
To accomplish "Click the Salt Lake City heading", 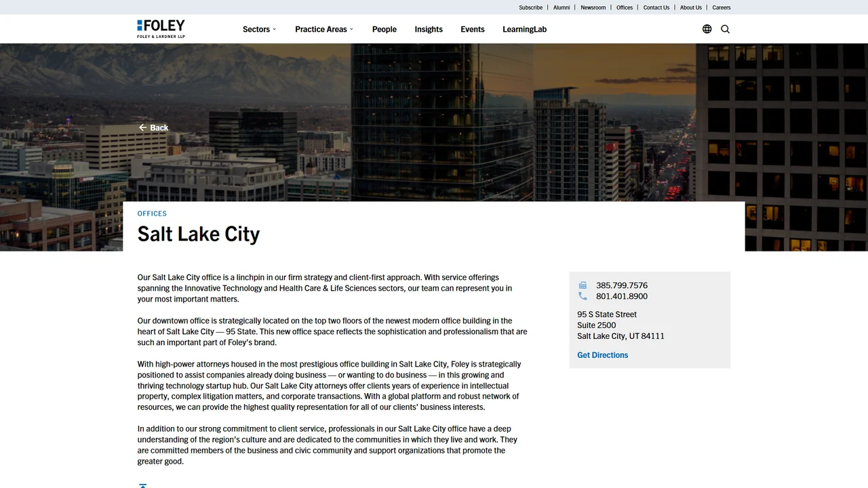I will (199, 234).
